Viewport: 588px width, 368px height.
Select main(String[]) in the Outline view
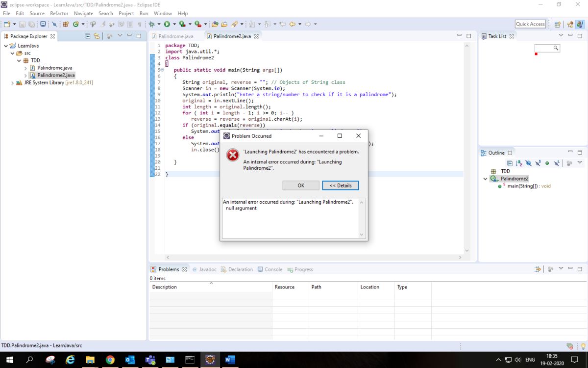(529, 186)
